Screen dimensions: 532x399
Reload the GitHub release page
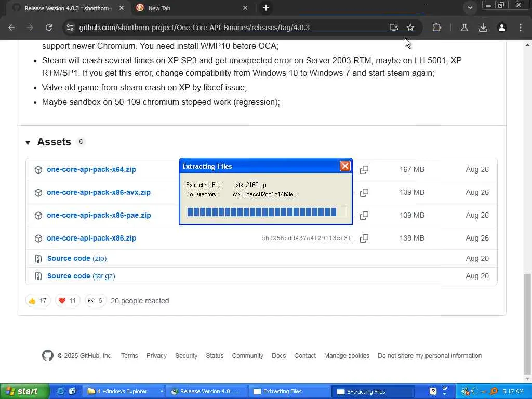pos(48,28)
